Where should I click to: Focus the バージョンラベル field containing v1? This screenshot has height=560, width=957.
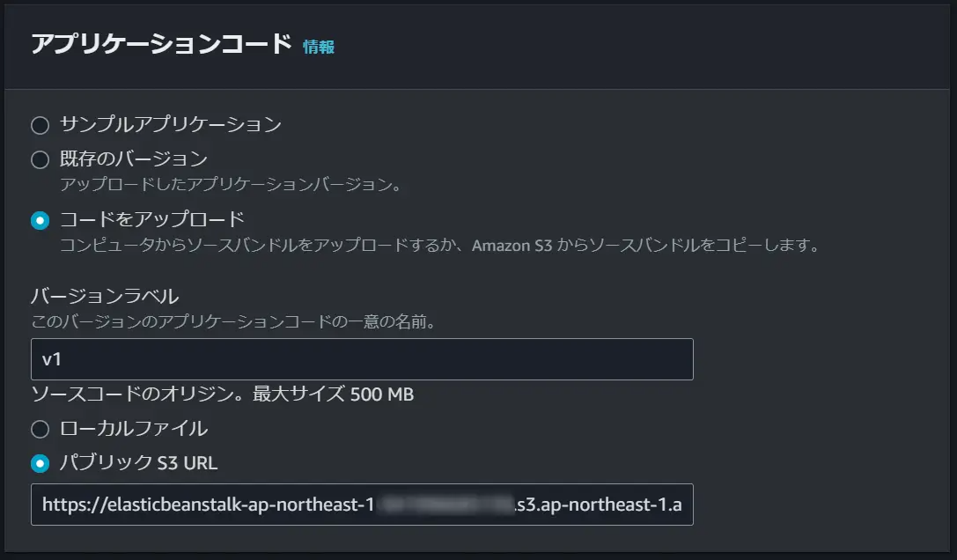[362, 359]
